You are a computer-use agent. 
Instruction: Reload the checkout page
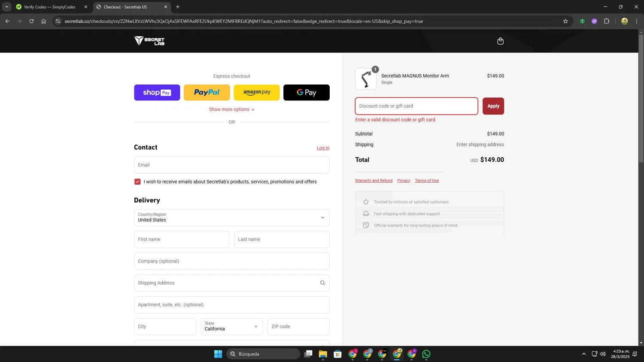31,21
